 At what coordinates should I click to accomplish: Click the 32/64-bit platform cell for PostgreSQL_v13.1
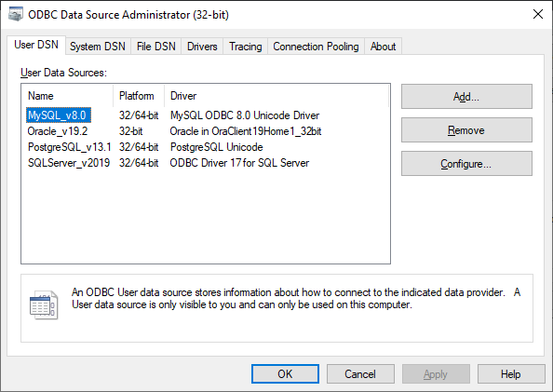(x=139, y=147)
